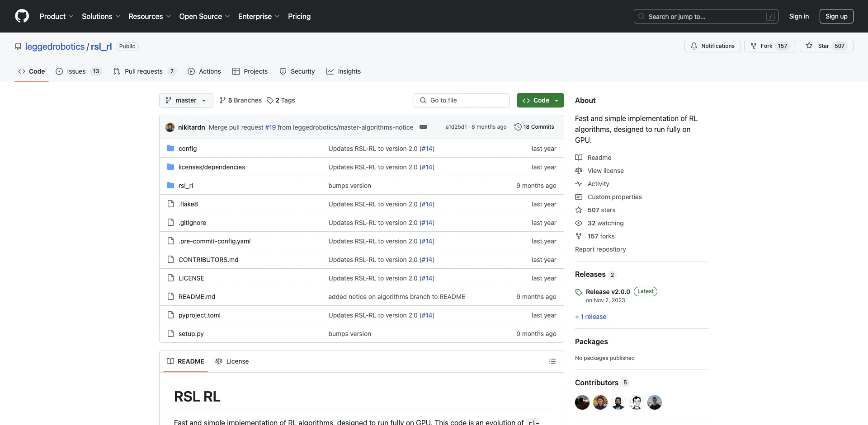868x425 pixels.
Task: Click the GitHub logo icon
Action: (22, 16)
